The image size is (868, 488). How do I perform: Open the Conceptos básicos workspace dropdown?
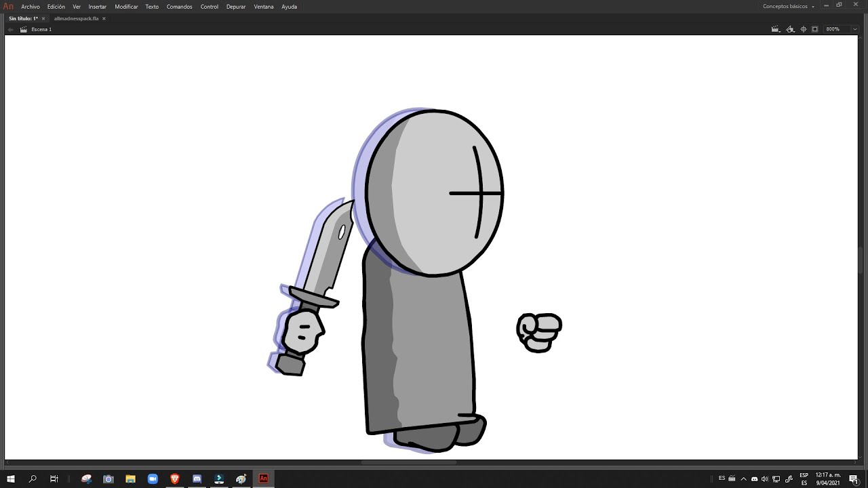coord(788,6)
